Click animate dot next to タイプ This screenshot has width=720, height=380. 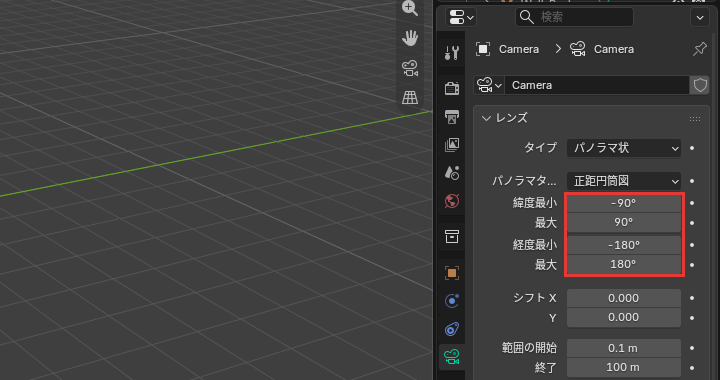point(692,148)
